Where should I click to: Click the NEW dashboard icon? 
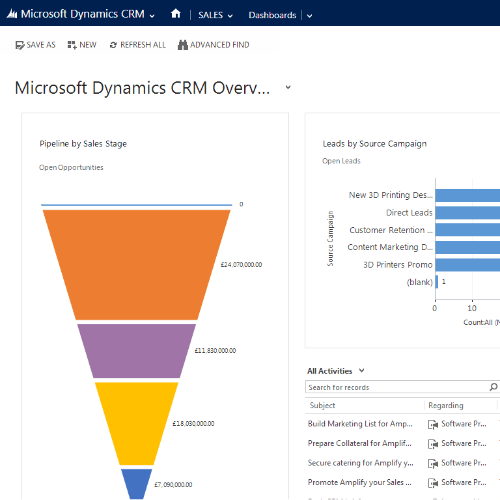[x=72, y=45]
